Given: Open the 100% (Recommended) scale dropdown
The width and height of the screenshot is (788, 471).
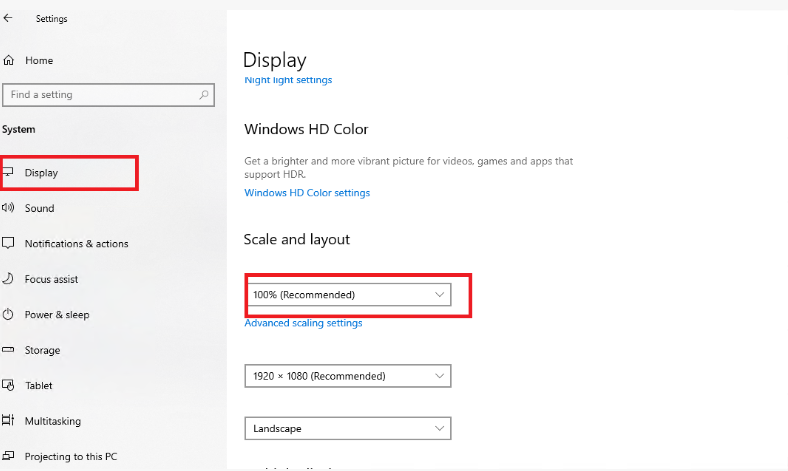Looking at the screenshot, I should click(x=348, y=295).
